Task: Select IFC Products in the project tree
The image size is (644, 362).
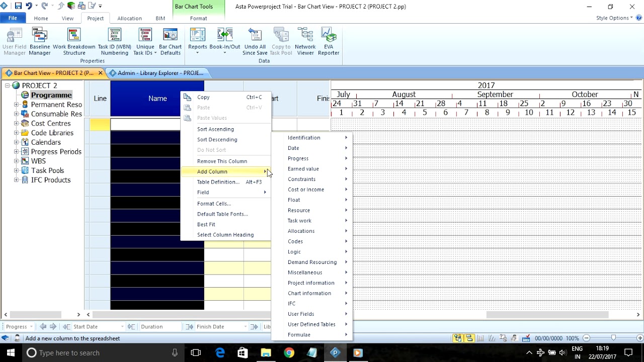Action: [x=51, y=180]
